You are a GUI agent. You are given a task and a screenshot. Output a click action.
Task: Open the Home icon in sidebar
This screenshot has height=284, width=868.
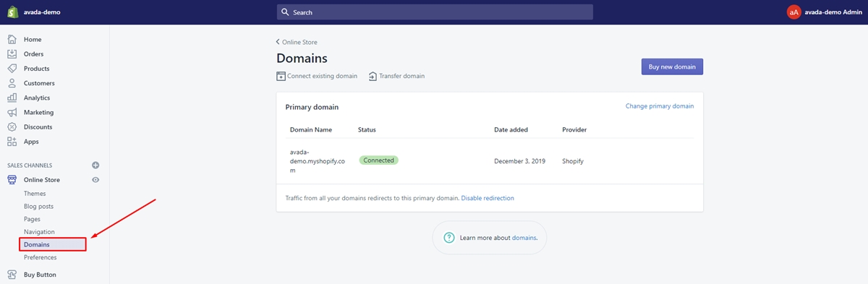tap(12, 39)
